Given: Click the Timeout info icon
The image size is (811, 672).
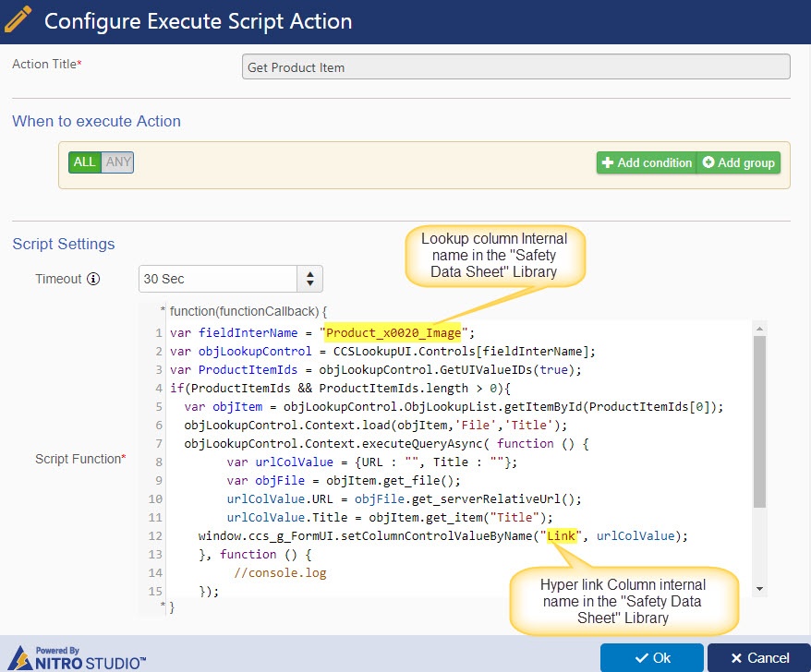Looking at the screenshot, I should [93, 279].
